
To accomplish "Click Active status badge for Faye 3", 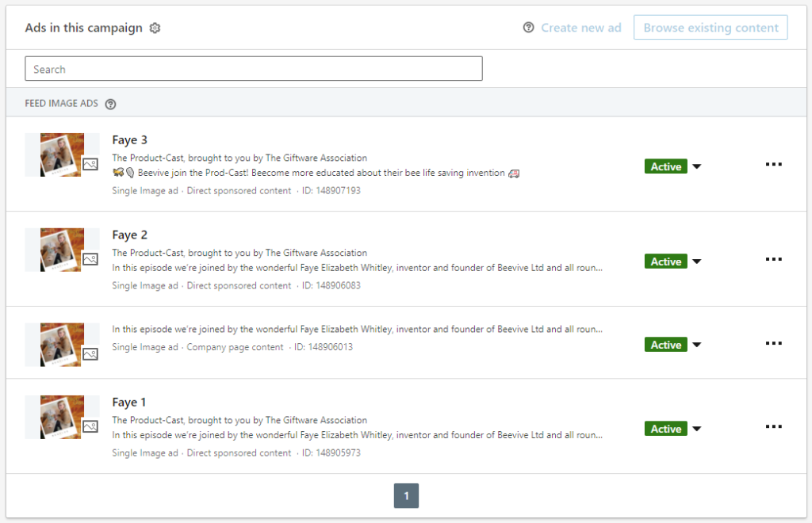I will pos(666,166).
